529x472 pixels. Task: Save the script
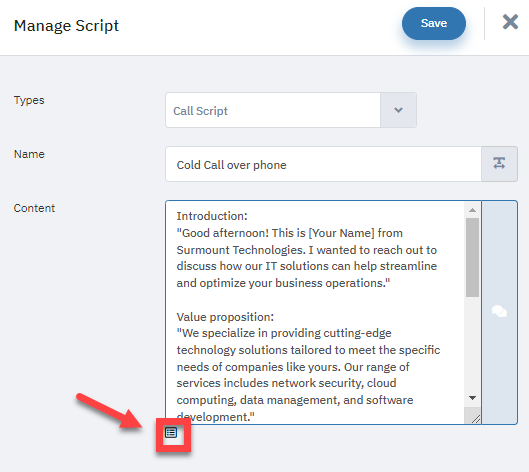click(x=434, y=23)
